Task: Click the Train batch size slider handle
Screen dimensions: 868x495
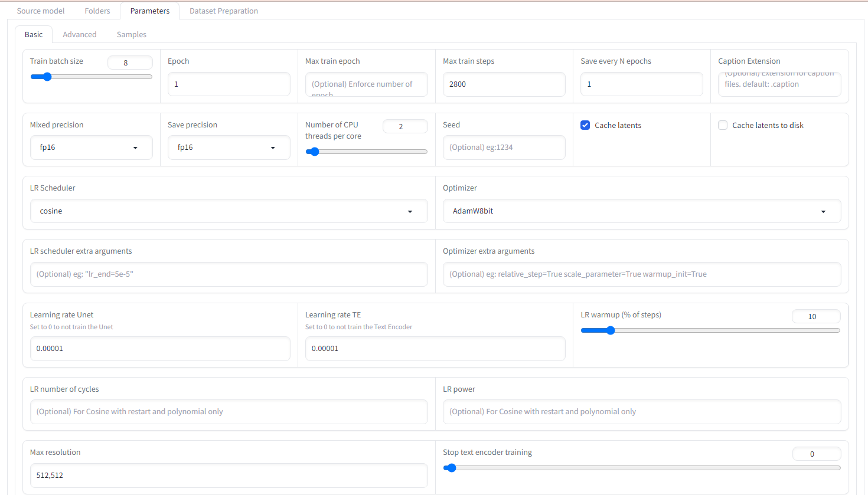Action: click(x=47, y=77)
